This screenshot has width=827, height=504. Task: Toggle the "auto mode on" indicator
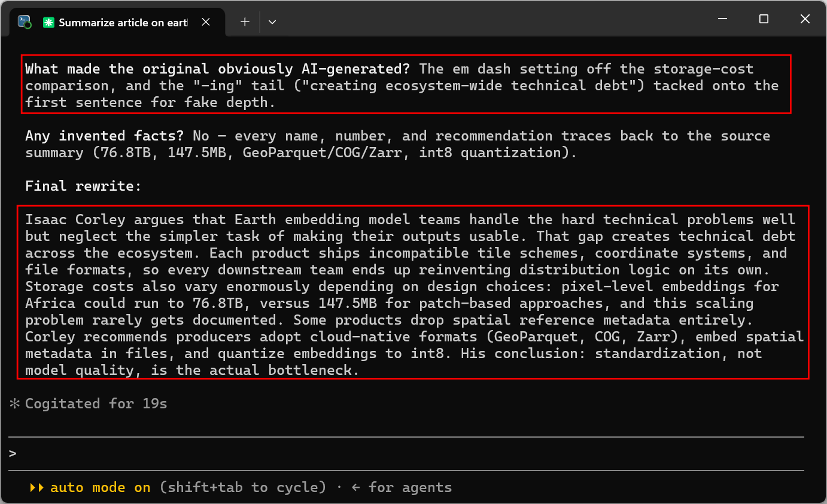[x=101, y=488]
